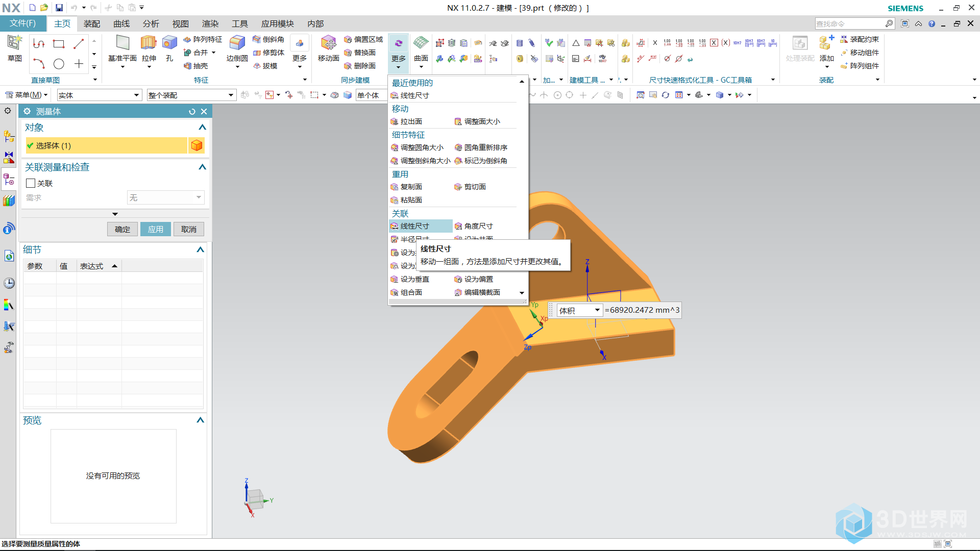
Task: Collapse the Preview (预览) section
Action: (200, 420)
